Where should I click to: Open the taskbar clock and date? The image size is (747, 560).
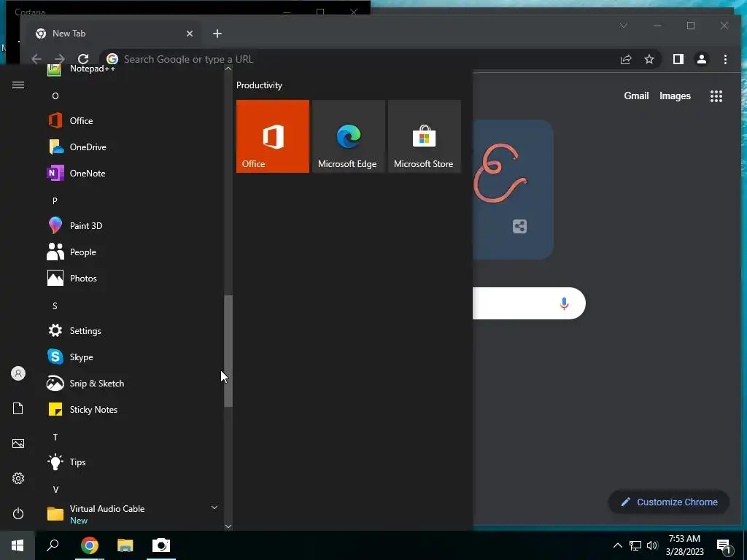point(684,545)
